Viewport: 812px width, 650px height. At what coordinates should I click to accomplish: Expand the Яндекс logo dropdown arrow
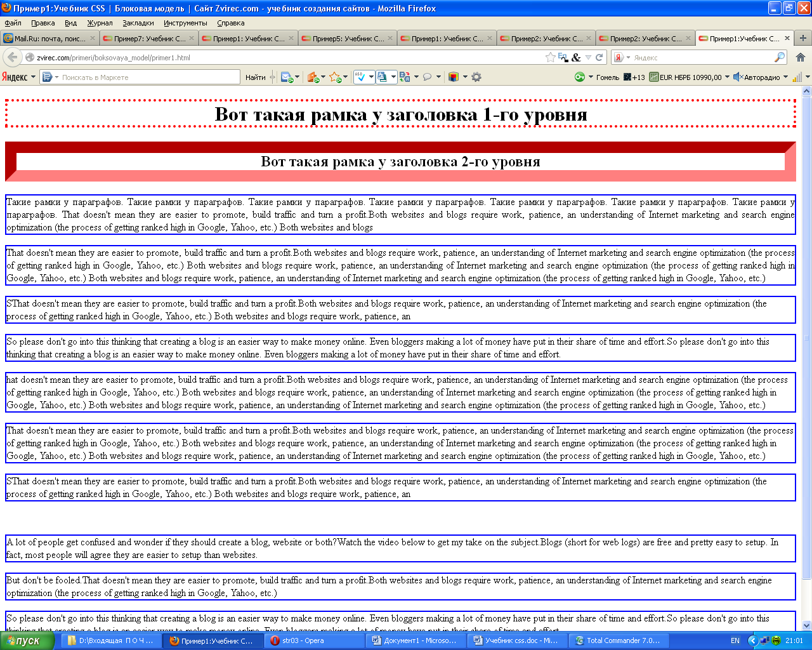coord(33,77)
